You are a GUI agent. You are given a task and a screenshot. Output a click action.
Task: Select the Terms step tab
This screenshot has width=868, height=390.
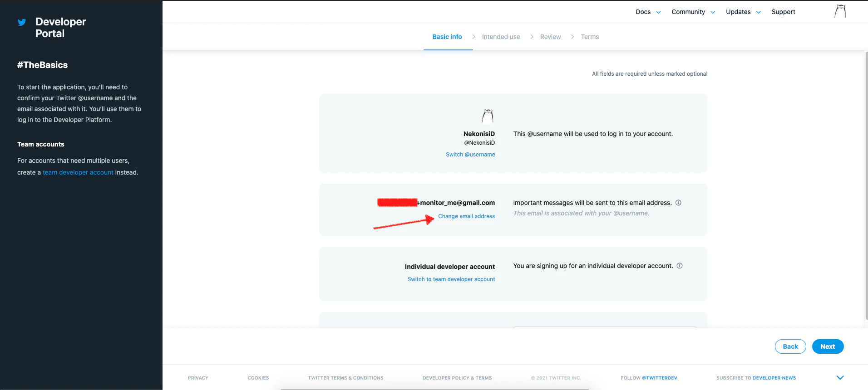click(x=590, y=37)
